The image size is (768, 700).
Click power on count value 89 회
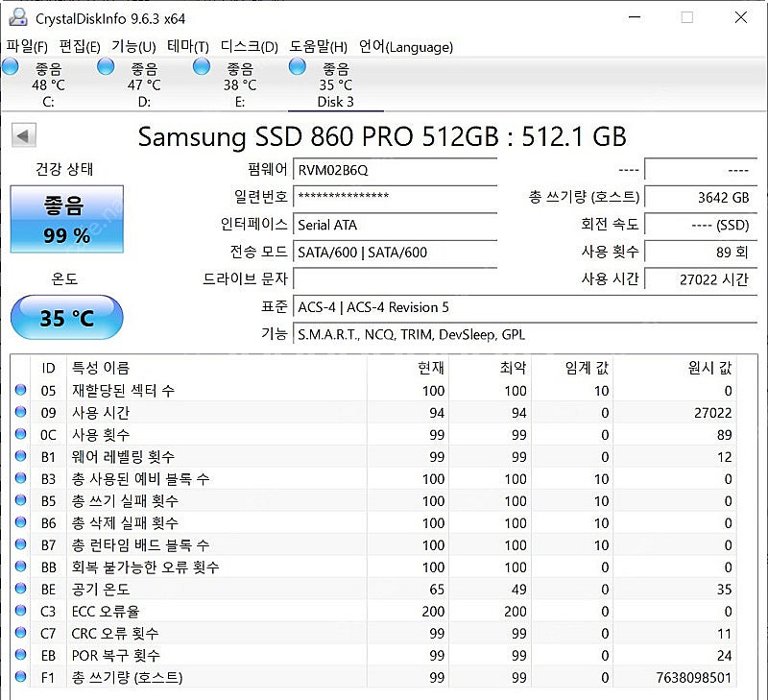click(701, 253)
